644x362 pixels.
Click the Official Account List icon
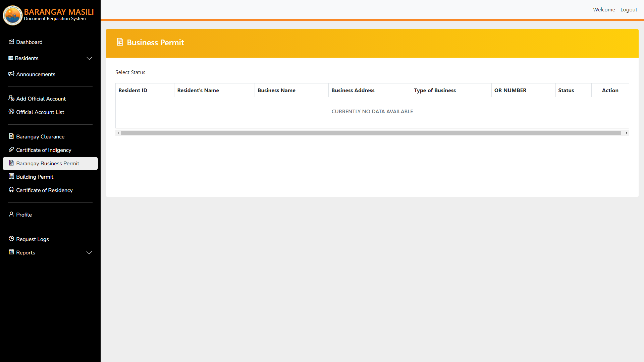pyautogui.click(x=11, y=112)
